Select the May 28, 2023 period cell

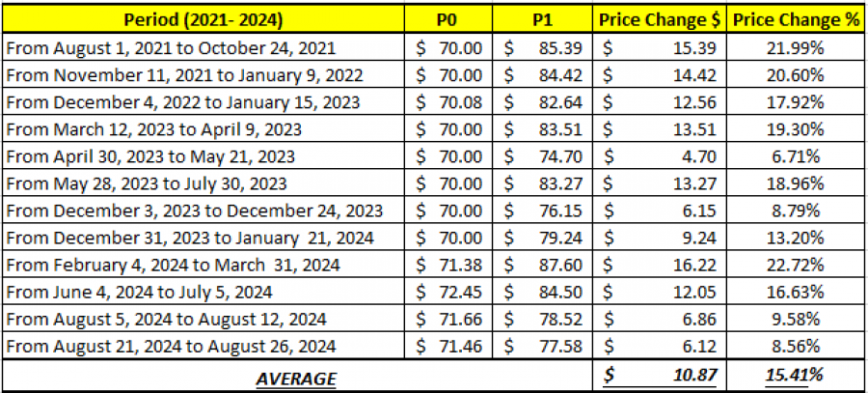click(203, 182)
